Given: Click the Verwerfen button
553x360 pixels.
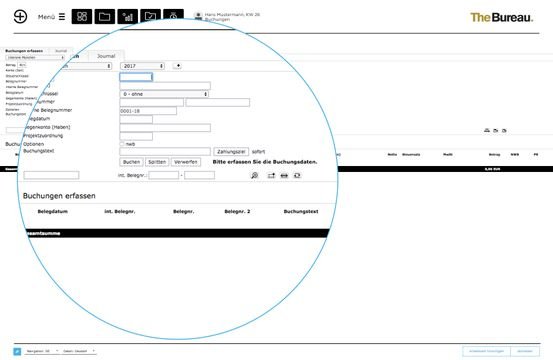Looking at the screenshot, I should pos(186,162).
